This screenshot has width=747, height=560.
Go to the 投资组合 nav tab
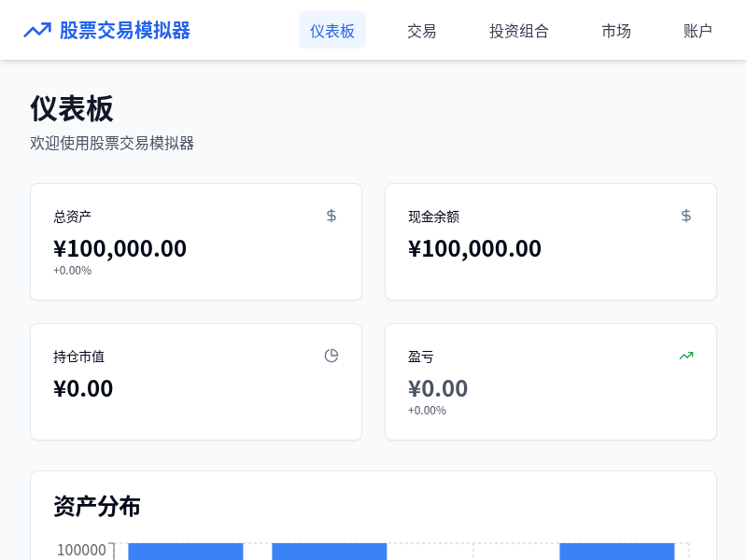(x=519, y=31)
